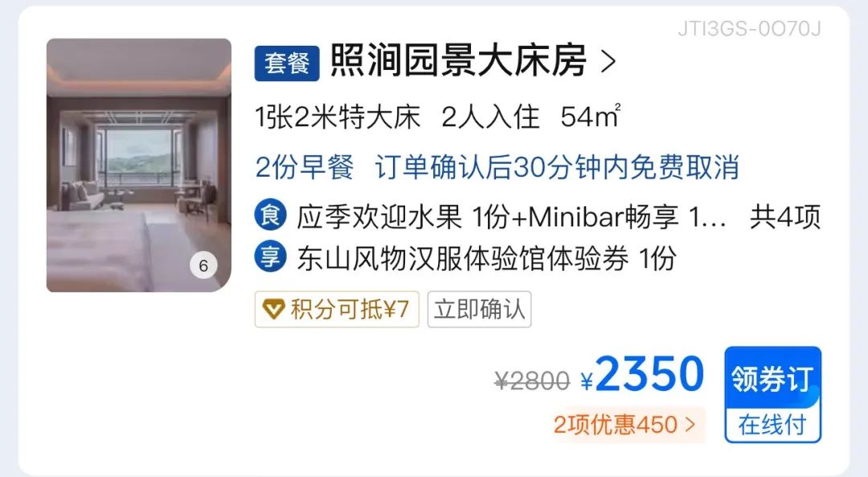This screenshot has height=477, width=868.
Task: Tap the JTI3GS-0O70J code
Action: (x=749, y=28)
